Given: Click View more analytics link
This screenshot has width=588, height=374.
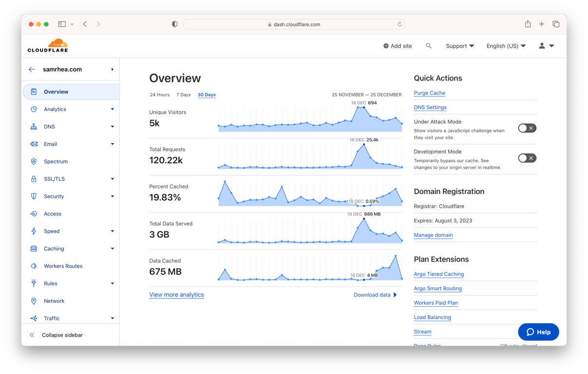Looking at the screenshot, I should tap(176, 295).
